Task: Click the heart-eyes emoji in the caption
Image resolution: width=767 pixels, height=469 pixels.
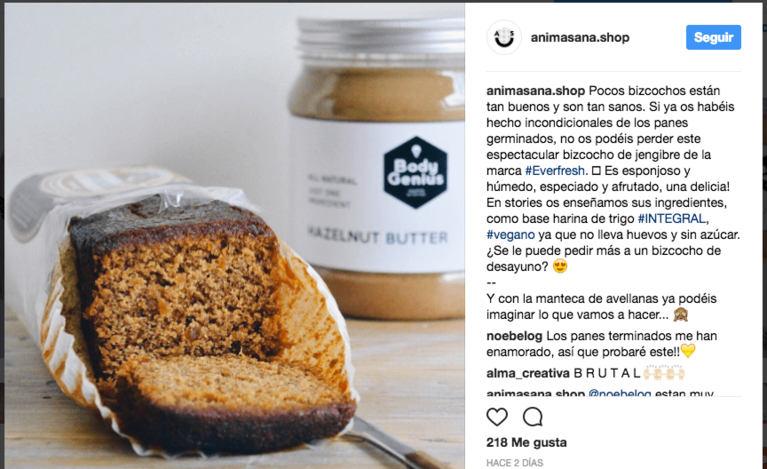Action: [x=560, y=267]
